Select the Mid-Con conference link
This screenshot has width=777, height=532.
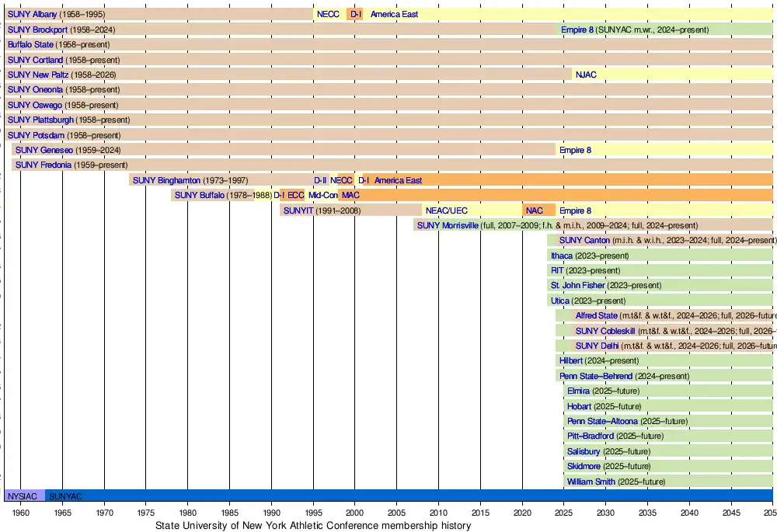tap(323, 196)
